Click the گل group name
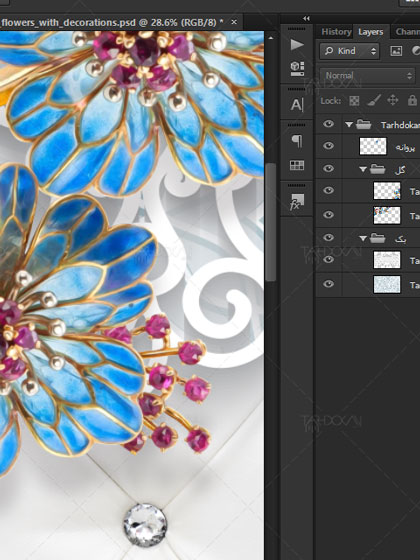The height and width of the screenshot is (560, 420). [400, 170]
